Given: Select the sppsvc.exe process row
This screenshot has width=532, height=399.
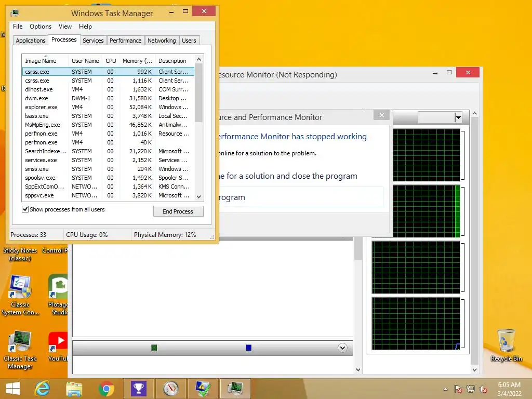Looking at the screenshot, I should pyautogui.click(x=108, y=195).
